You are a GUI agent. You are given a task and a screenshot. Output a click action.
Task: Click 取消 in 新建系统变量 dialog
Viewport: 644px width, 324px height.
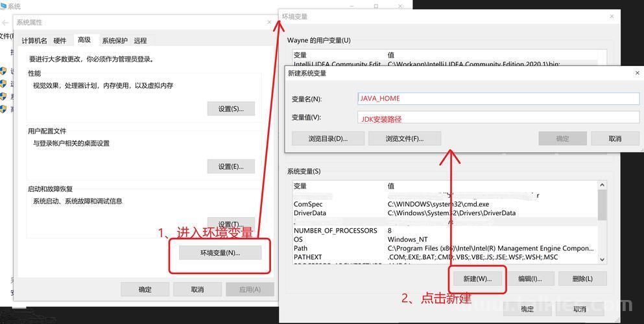[615, 139]
